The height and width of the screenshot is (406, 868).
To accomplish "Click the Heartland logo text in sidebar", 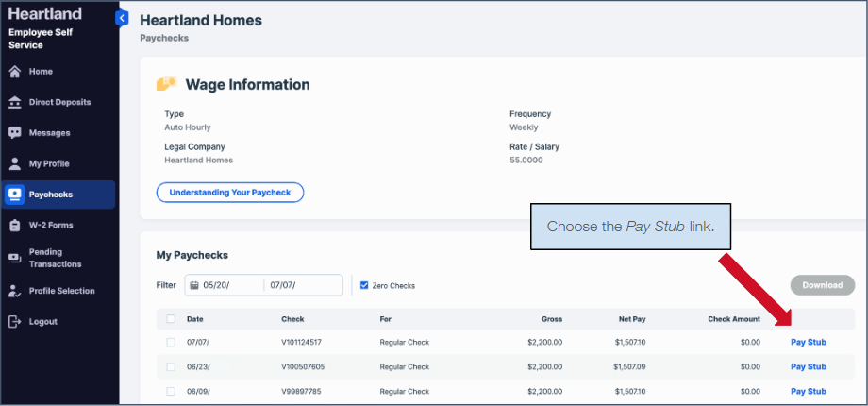I will coord(45,13).
